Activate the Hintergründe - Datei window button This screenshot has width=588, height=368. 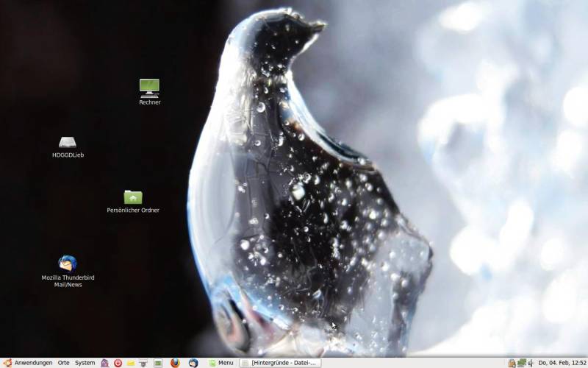click(x=280, y=363)
